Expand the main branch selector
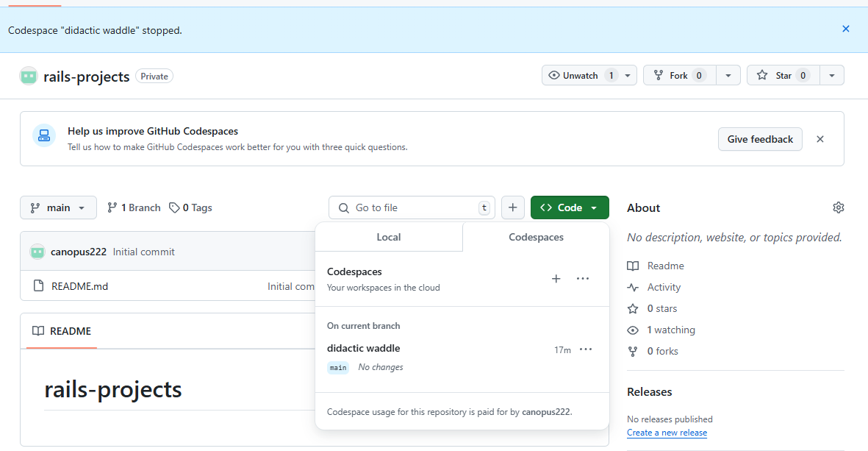The image size is (868, 451). click(x=58, y=208)
